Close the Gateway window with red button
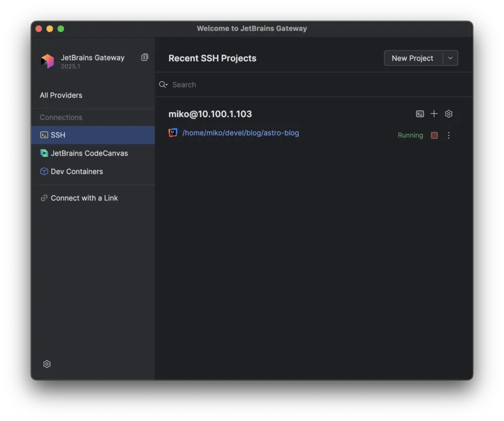 coord(39,29)
